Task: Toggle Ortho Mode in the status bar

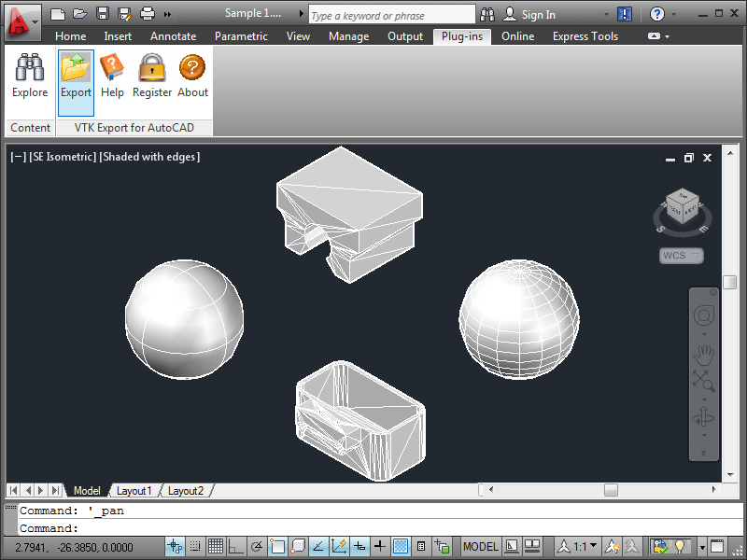Action: 235,546
